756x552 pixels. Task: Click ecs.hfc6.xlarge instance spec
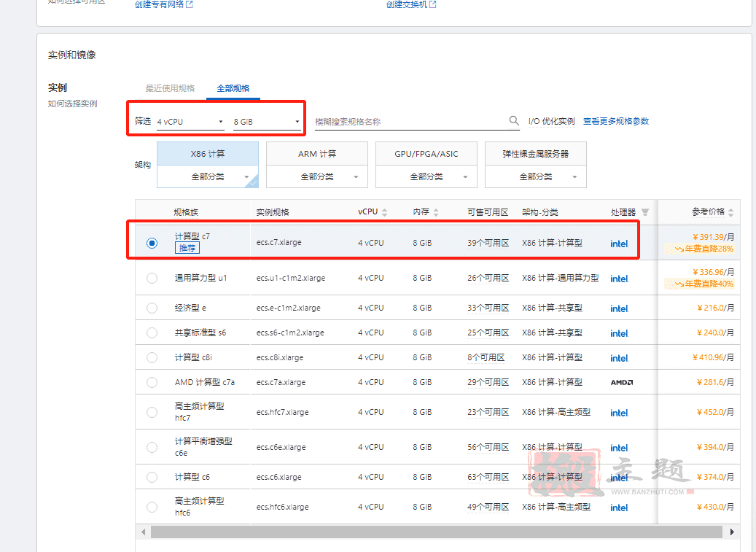coord(283,508)
